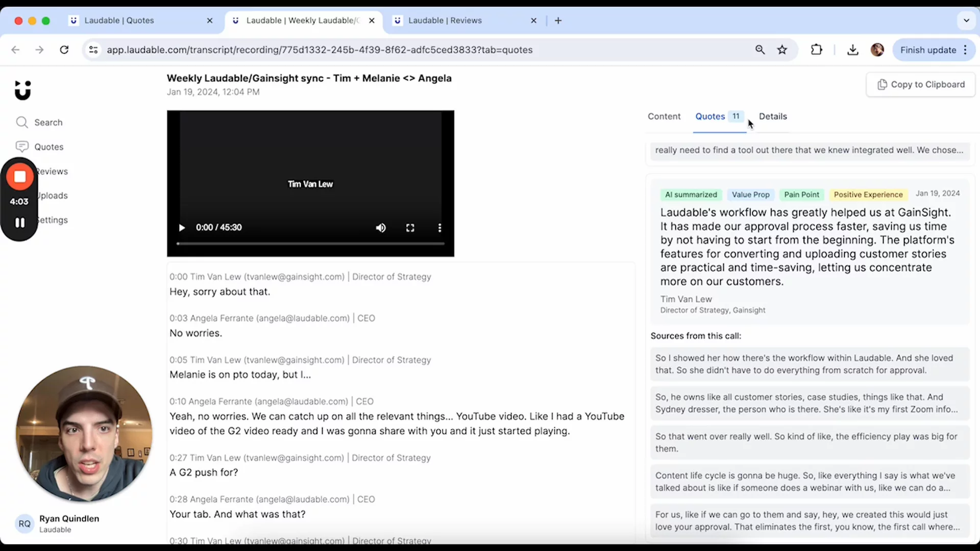Stop the screen recording with red button
The image size is (980, 551).
pos(20,177)
